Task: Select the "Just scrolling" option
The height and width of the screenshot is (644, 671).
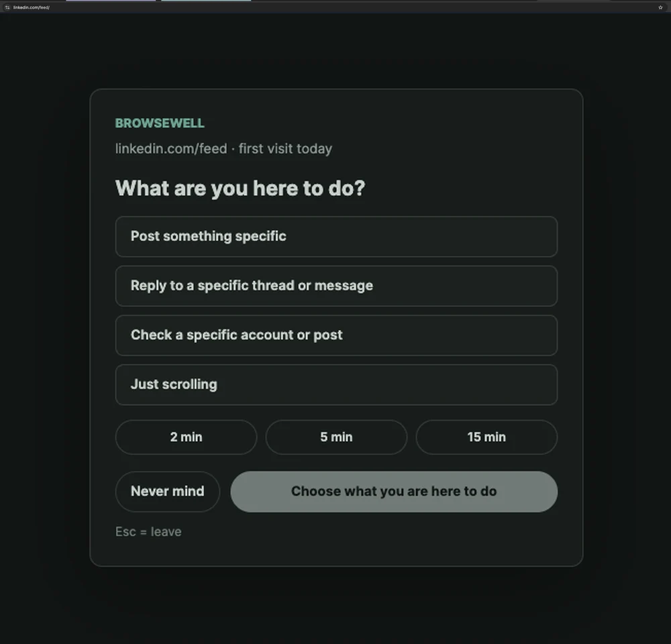Action: 336,384
